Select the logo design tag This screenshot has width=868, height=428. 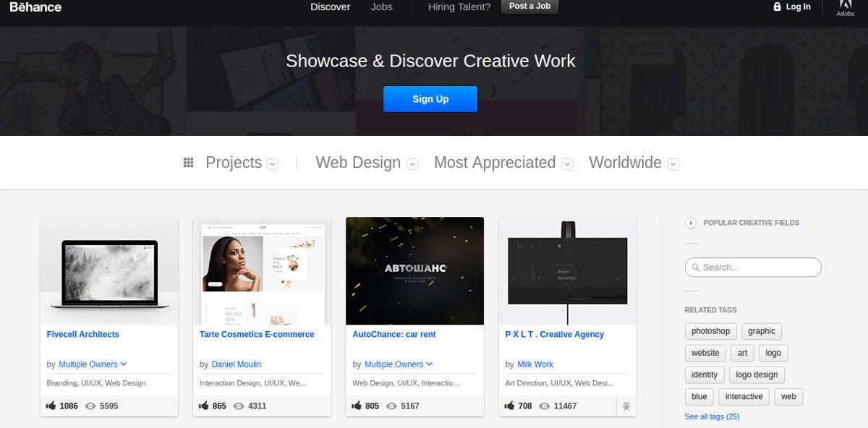coord(757,374)
